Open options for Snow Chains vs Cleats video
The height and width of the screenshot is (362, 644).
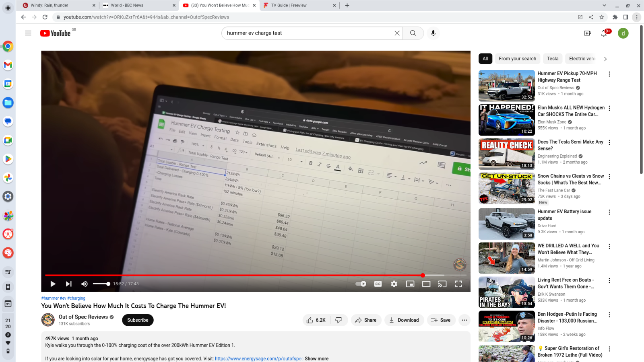tap(609, 177)
